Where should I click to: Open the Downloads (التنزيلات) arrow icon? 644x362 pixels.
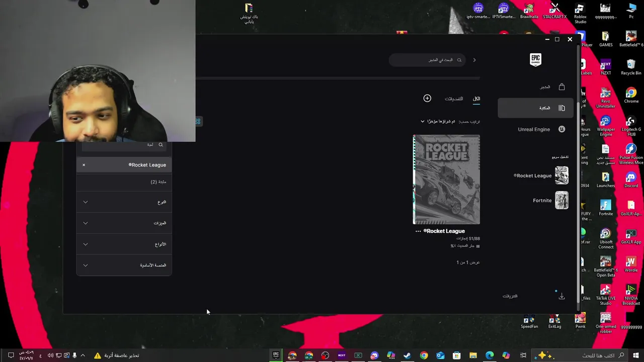point(561,296)
